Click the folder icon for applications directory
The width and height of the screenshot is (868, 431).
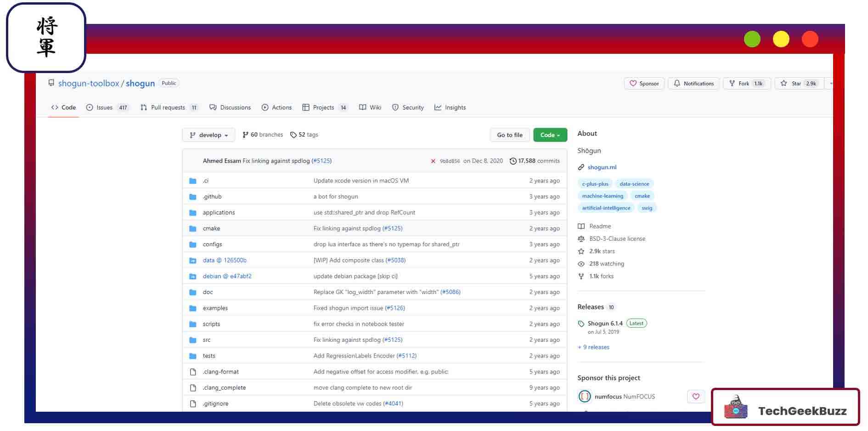point(193,213)
